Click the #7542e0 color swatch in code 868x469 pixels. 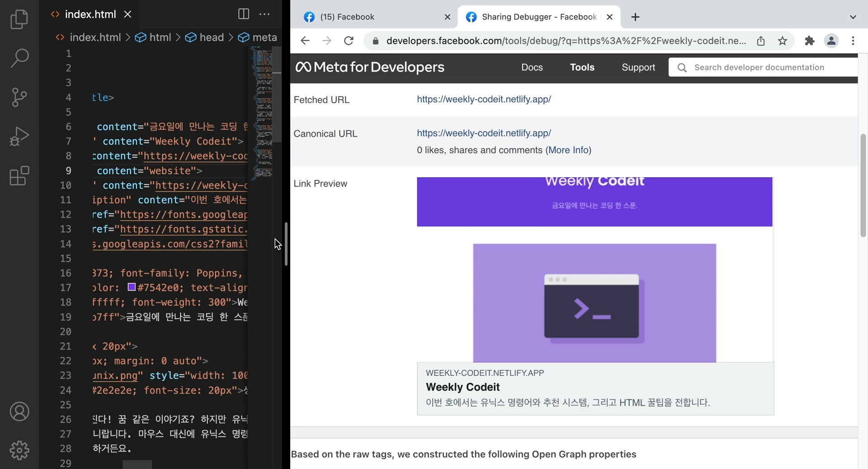pos(132,287)
